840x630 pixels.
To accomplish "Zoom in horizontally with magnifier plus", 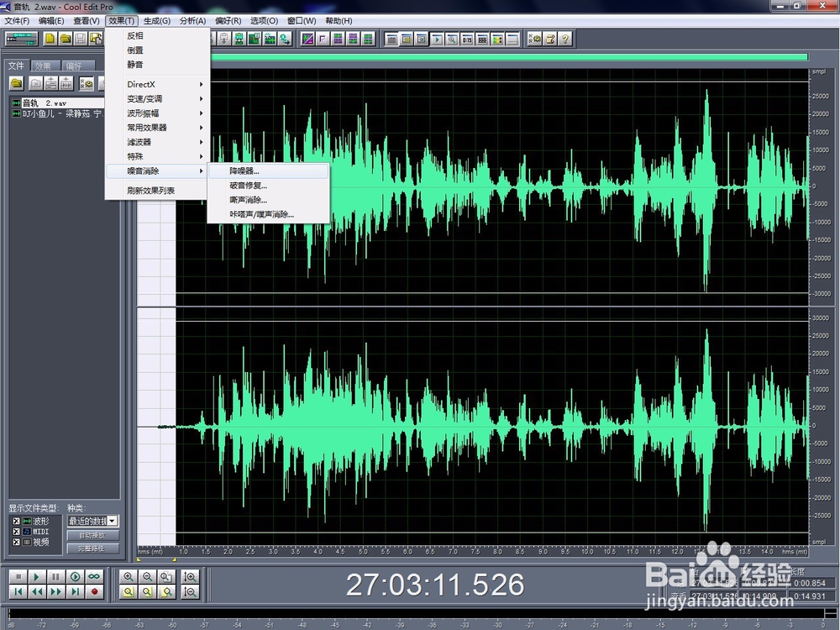I will (x=128, y=576).
